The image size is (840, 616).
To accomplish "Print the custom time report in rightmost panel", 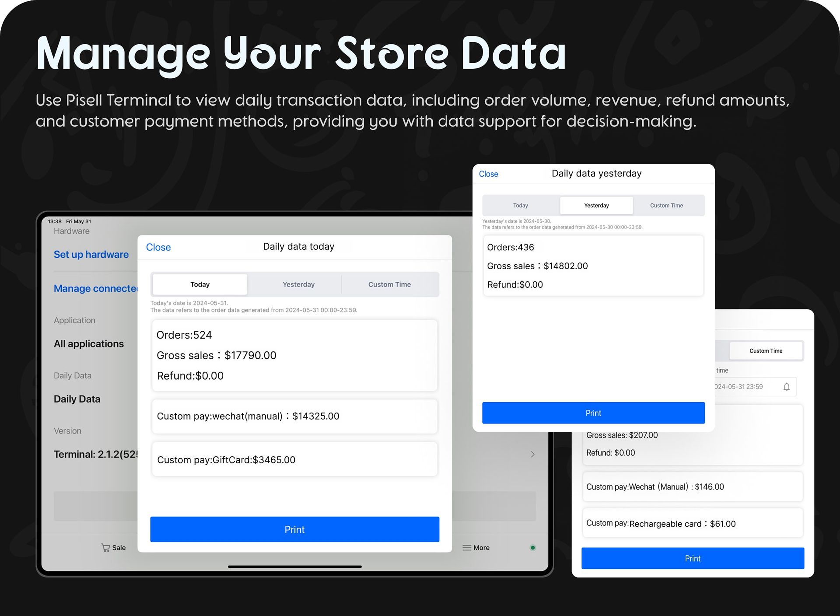I will (x=693, y=558).
